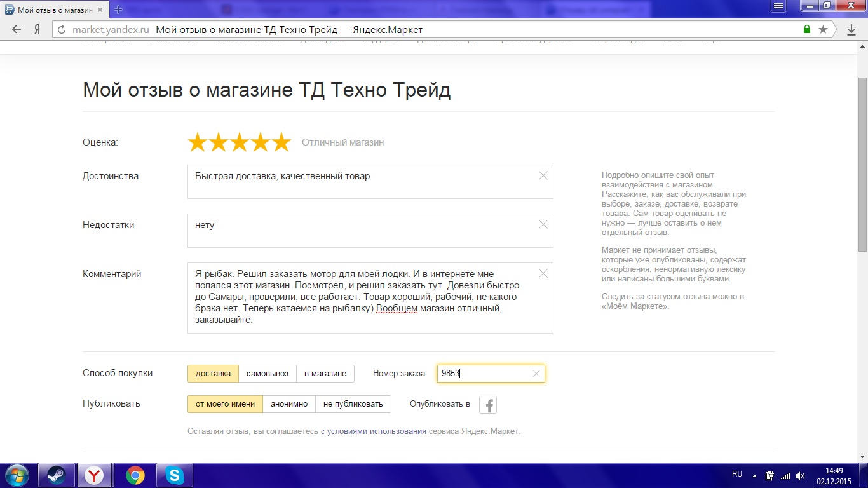The image size is (868, 488).
Task: Click the Оценка: label
Action: [x=100, y=142]
